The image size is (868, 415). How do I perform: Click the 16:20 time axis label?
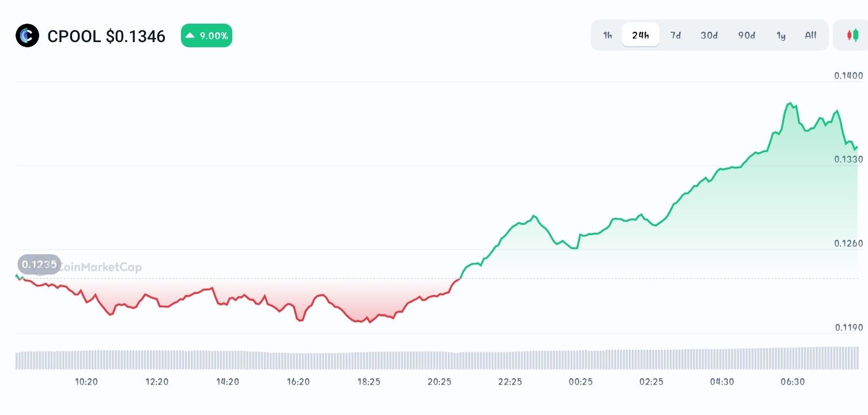tap(298, 382)
